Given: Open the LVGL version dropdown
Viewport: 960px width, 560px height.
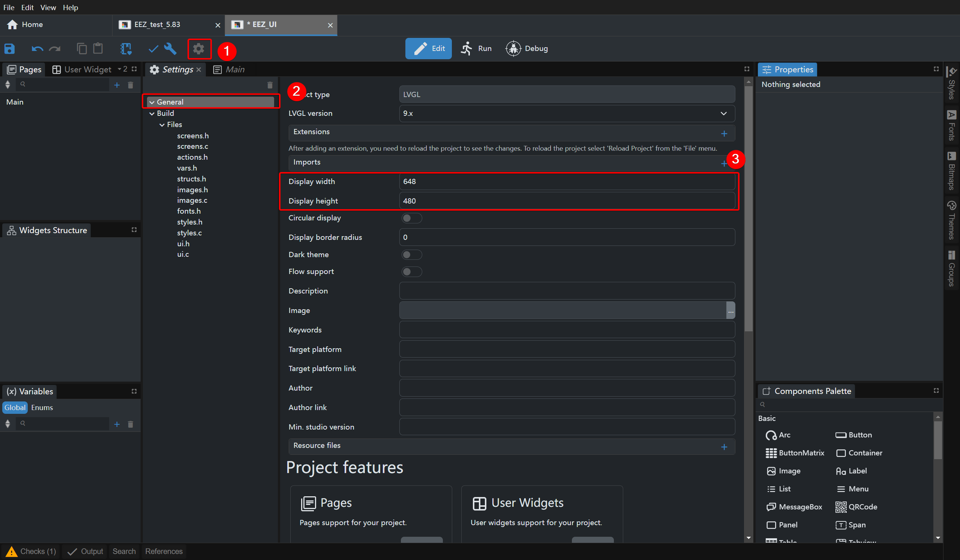Looking at the screenshot, I should [x=567, y=114].
